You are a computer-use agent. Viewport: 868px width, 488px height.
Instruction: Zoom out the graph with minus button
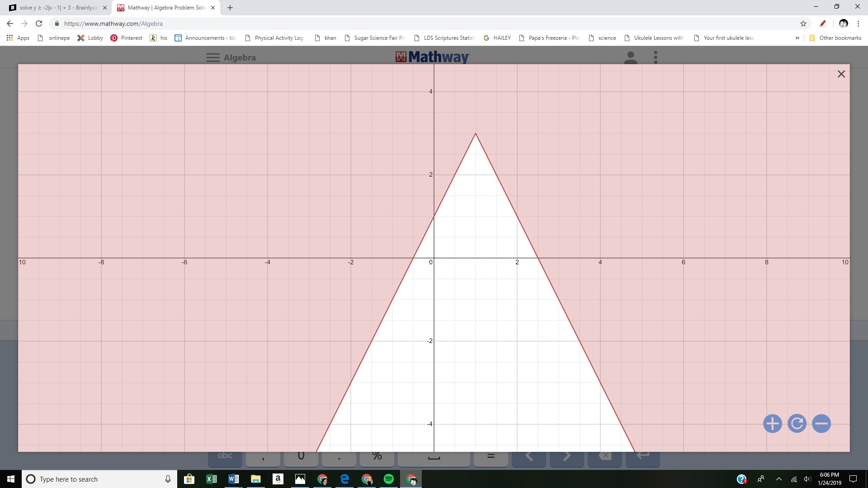pos(821,423)
